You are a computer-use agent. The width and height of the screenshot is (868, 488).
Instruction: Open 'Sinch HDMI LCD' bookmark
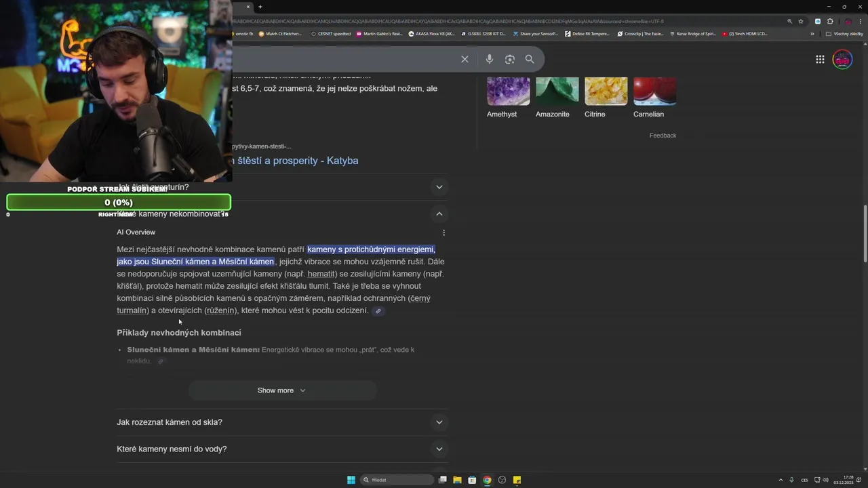[x=745, y=34]
